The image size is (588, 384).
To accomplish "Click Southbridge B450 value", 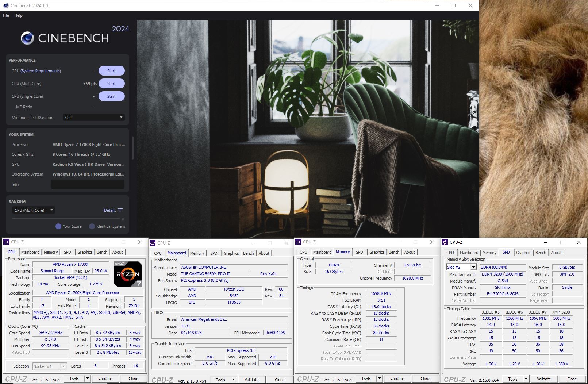I will coord(234,296).
